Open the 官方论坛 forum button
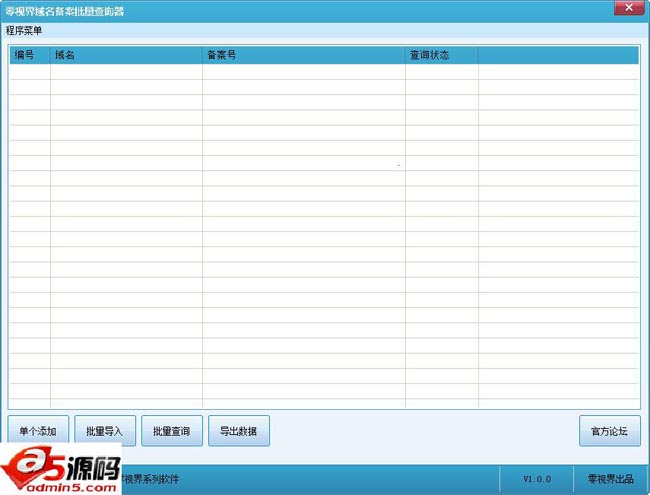The height and width of the screenshot is (495, 650). pos(609,431)
